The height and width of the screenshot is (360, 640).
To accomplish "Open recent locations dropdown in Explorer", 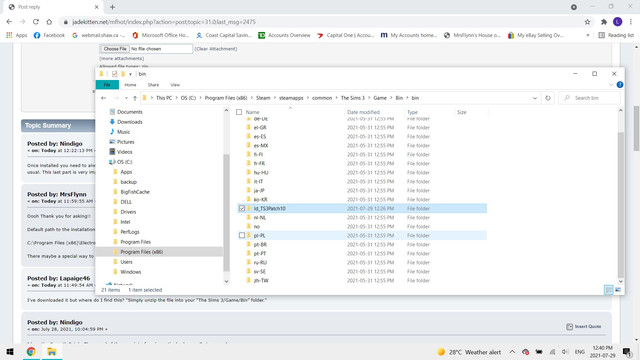I will pos(126,98).
